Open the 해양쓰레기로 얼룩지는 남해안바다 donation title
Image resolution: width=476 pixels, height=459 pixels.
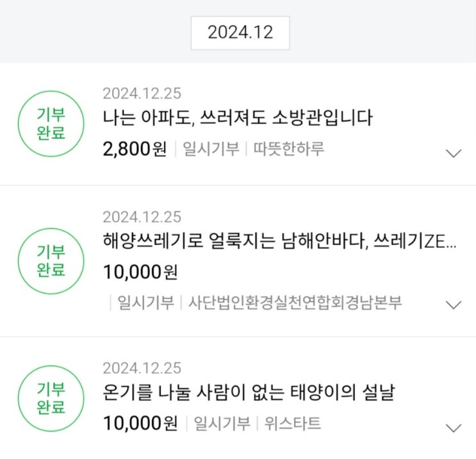279,242
